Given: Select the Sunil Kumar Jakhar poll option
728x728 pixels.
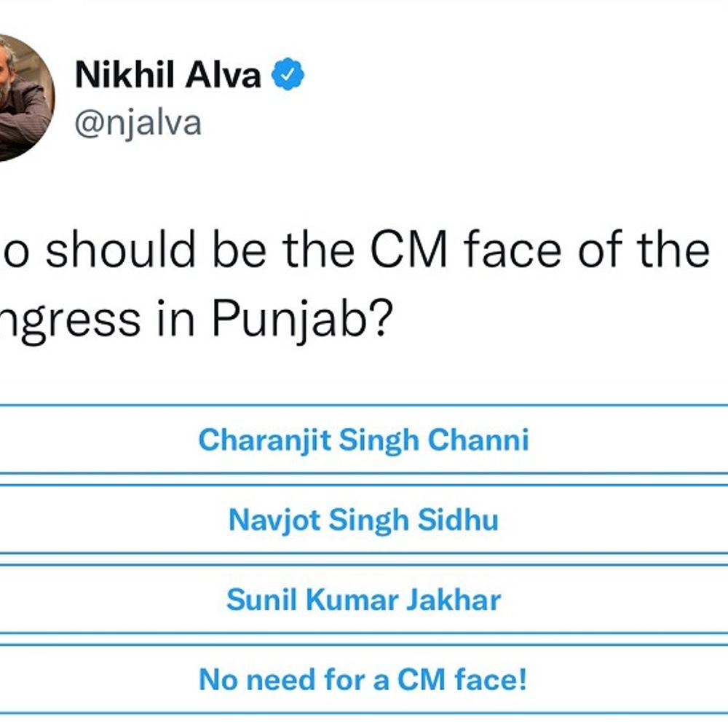Looking at the screenshot, I should [363, 600].
